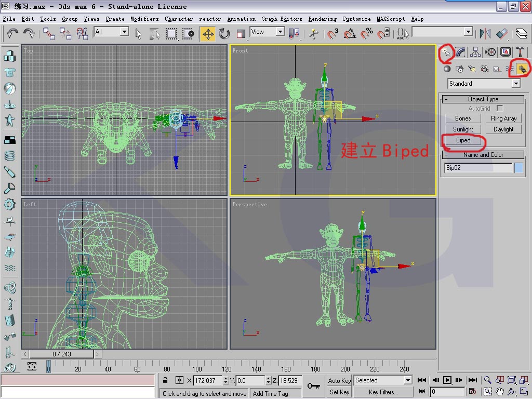Open the Selected key mode dropdown
This screenshot has width=532, height=399.
[x=383, y=380]
